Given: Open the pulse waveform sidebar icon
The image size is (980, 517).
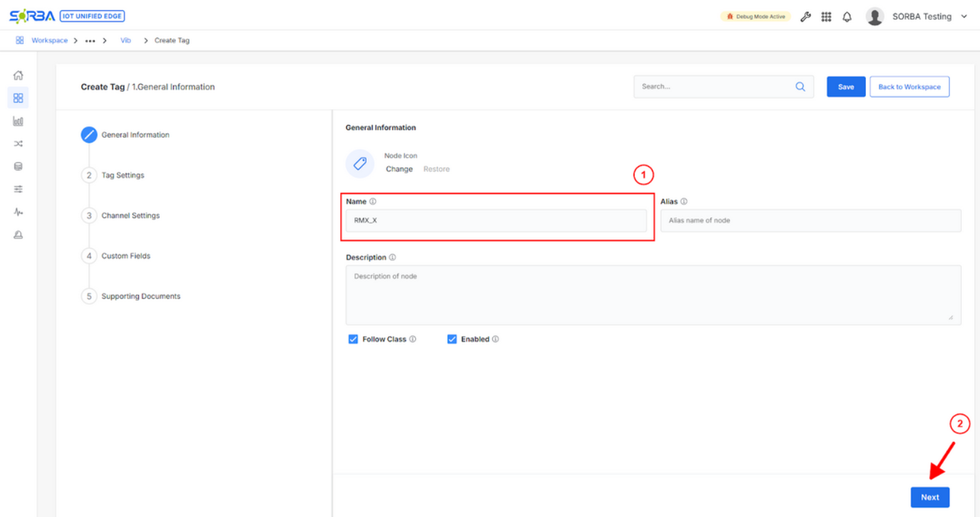Looking at the screenshot, I should [18, 212].
